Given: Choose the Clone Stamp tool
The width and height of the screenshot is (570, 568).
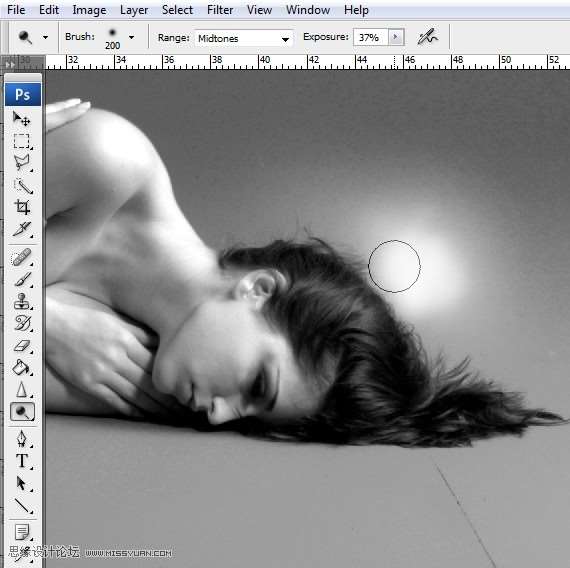Looking at the screenshot, I should pyautogui.click(x=22, y=301).
